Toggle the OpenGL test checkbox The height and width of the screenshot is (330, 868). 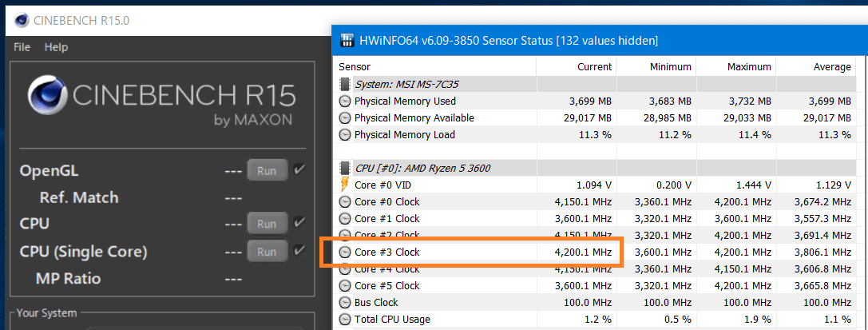pos(299,170)
